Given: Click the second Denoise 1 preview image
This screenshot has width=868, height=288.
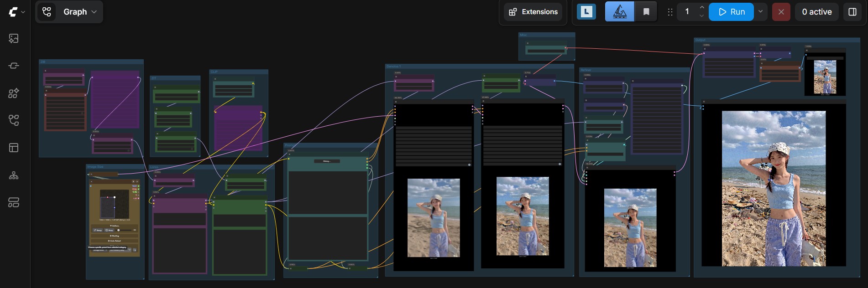Looking at the screenshot, I should click(523, 216).
